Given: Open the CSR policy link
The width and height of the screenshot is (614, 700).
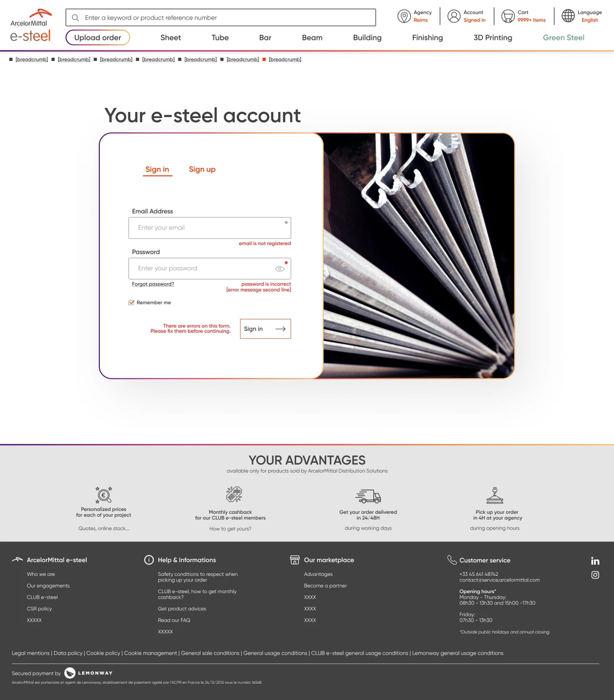Looking at the screenshot, I should point(39,609).
